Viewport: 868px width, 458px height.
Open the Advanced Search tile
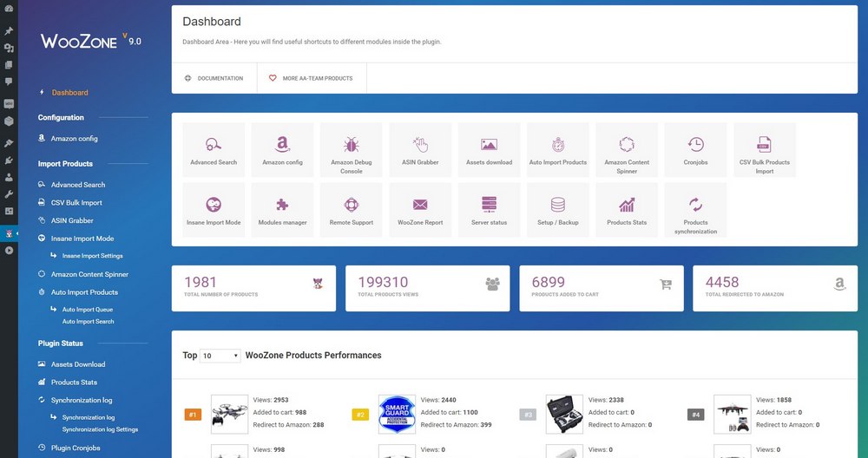214,150
